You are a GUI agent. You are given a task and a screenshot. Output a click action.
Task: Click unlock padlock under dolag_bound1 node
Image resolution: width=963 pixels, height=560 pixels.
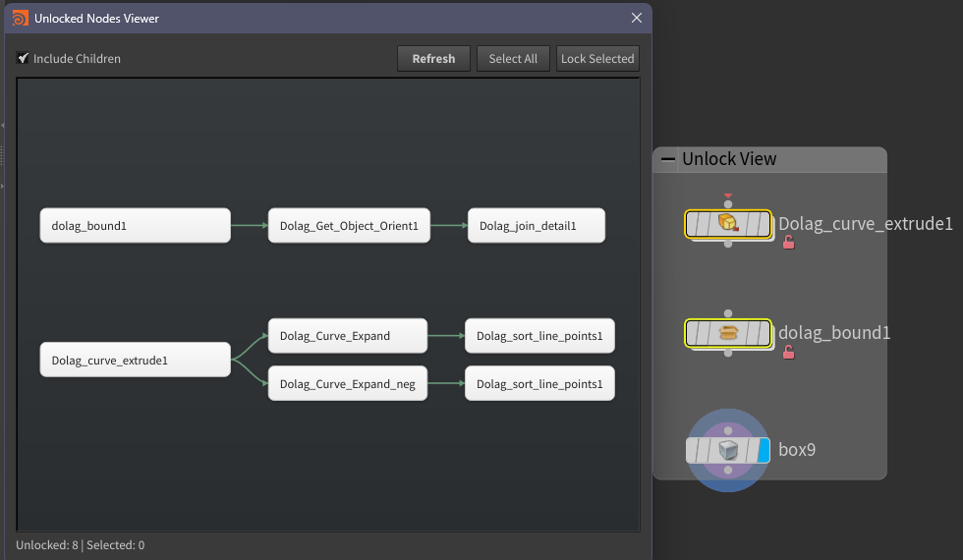point(788,352)
